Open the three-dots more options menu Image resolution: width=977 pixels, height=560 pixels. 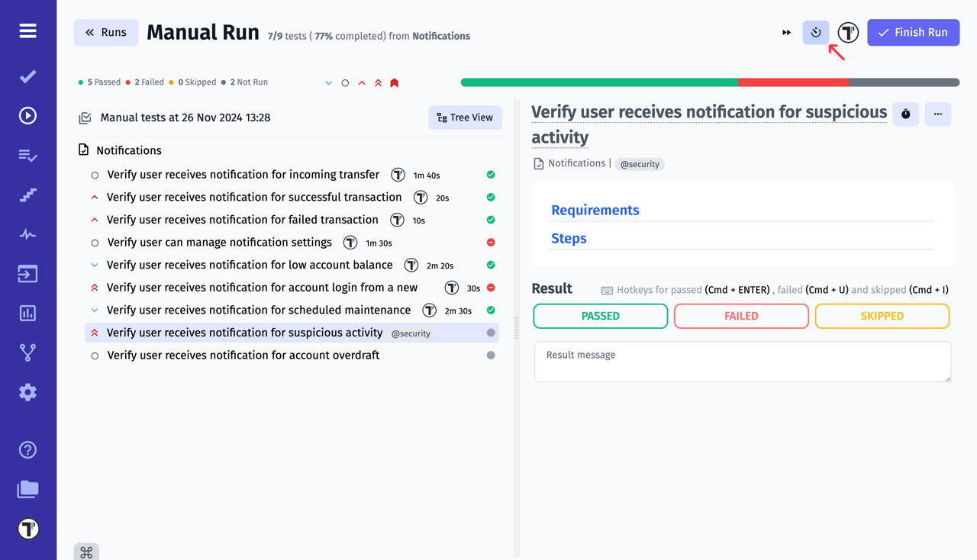[937, 114]
